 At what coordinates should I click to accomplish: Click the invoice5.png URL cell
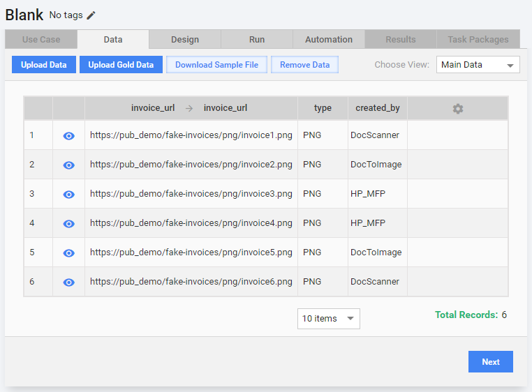(191, 252)
